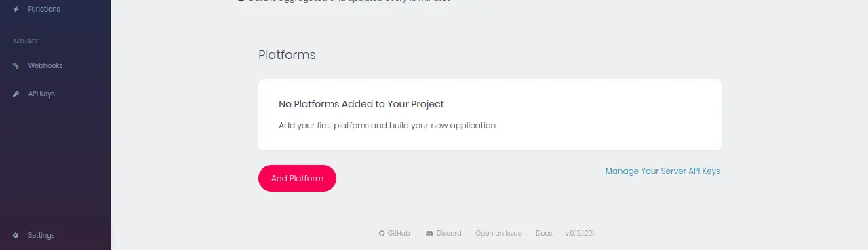Click the Discord logo icon in footer
Screen dimensions: 868x250
tap(429, 234)
